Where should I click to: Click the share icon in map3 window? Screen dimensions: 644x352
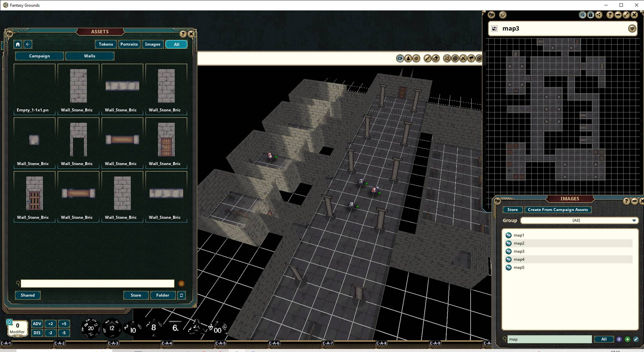pos(599,15)
